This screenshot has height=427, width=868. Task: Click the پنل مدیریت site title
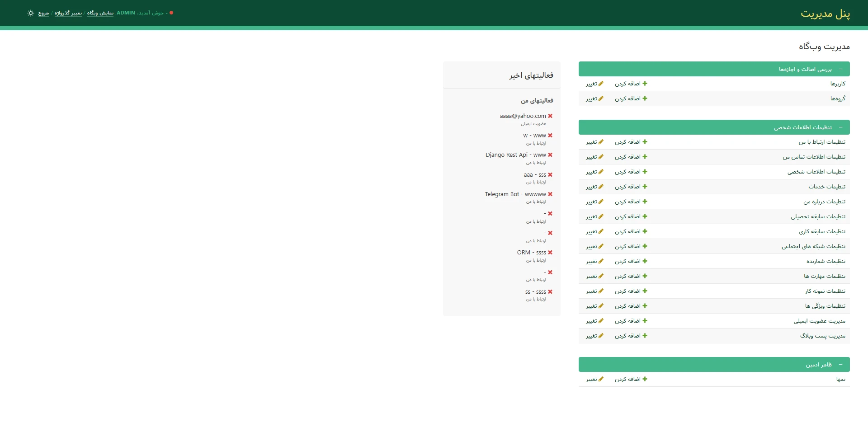tap(825, 14)
